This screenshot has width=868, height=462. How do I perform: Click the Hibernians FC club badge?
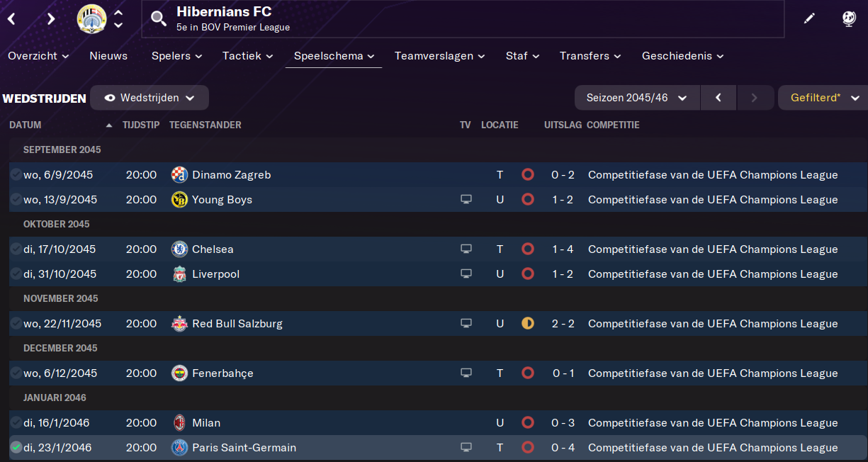(91, 19)
